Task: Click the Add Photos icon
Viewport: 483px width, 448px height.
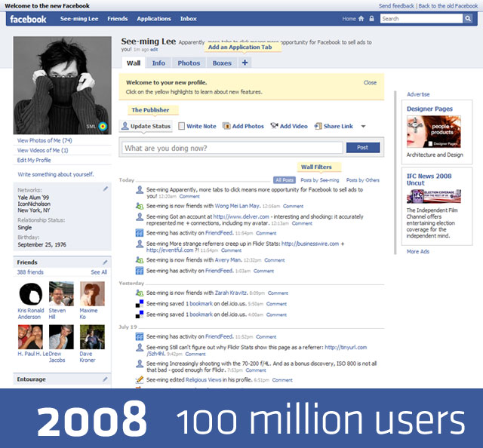Action: coord(227,126)
